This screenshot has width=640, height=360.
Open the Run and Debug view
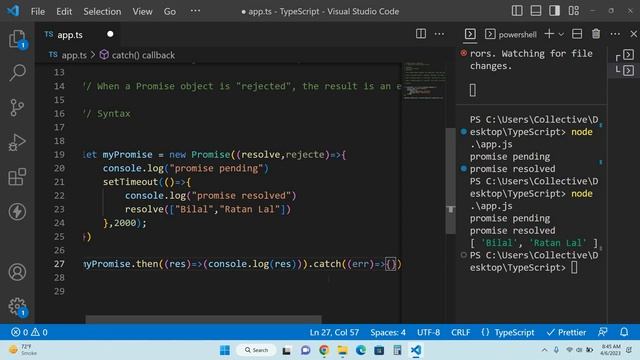click(17, 142)
